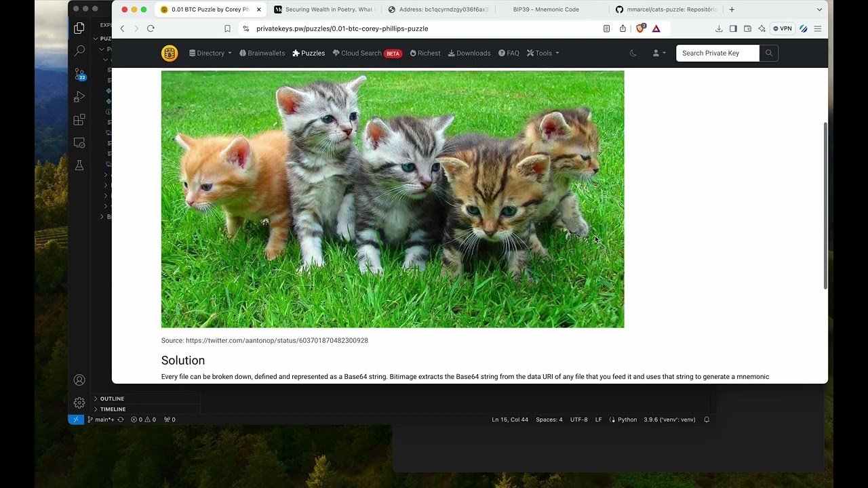Switch to mmarcel/cats-puzzle GitHub tab
The width and height of the screenshot is (868, 488).
point(667,9)
